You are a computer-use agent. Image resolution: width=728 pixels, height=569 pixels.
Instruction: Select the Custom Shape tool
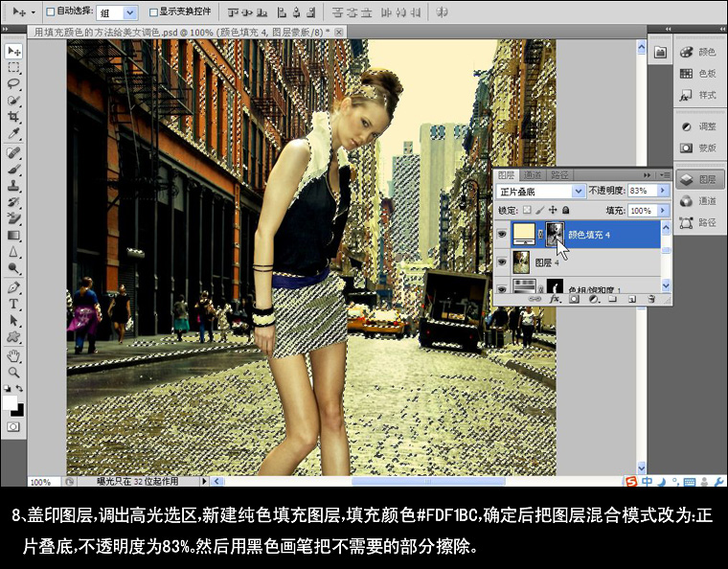(x=13, y=337)
